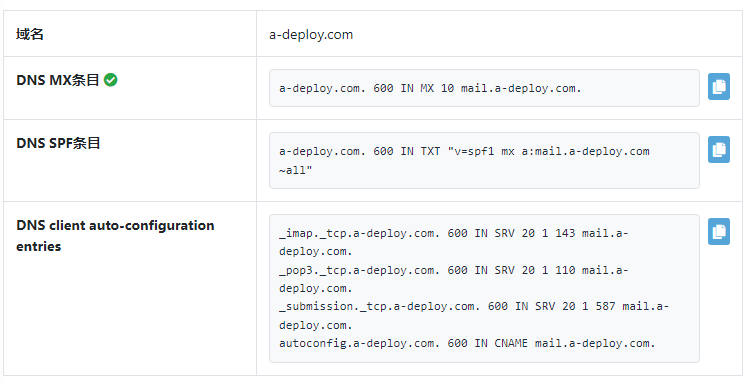
Task: Click the 域名 row label
Action: pyautogui.click(x=30, y=34)
